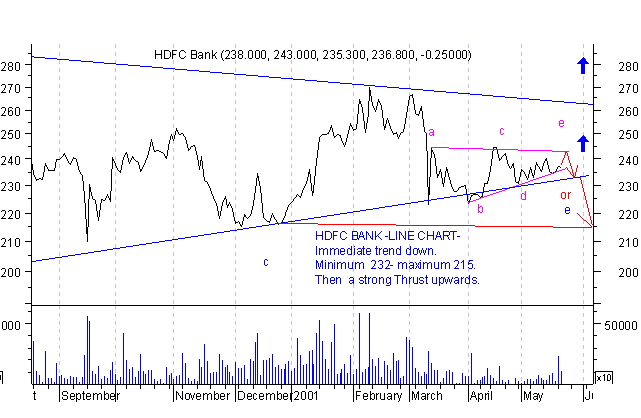This screenshot has width=641, height=418.
Task: Click the x10 volume multiplier box
Action: (x=603, y=378)
